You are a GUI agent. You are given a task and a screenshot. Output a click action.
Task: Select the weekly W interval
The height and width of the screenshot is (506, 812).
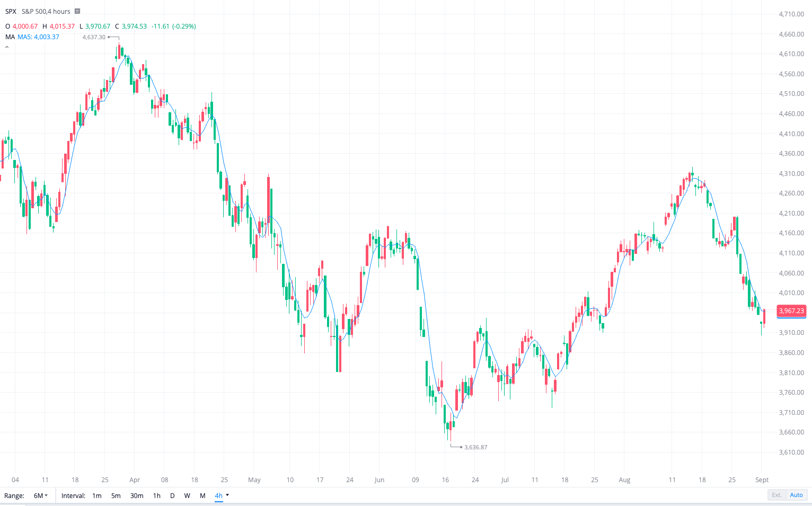[187, 495]
